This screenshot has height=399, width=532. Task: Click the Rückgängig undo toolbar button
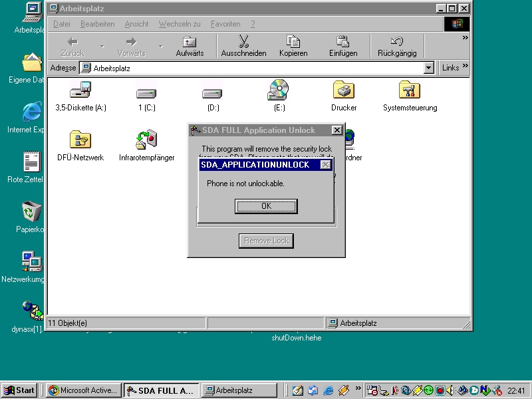click(x=397, y=46)
